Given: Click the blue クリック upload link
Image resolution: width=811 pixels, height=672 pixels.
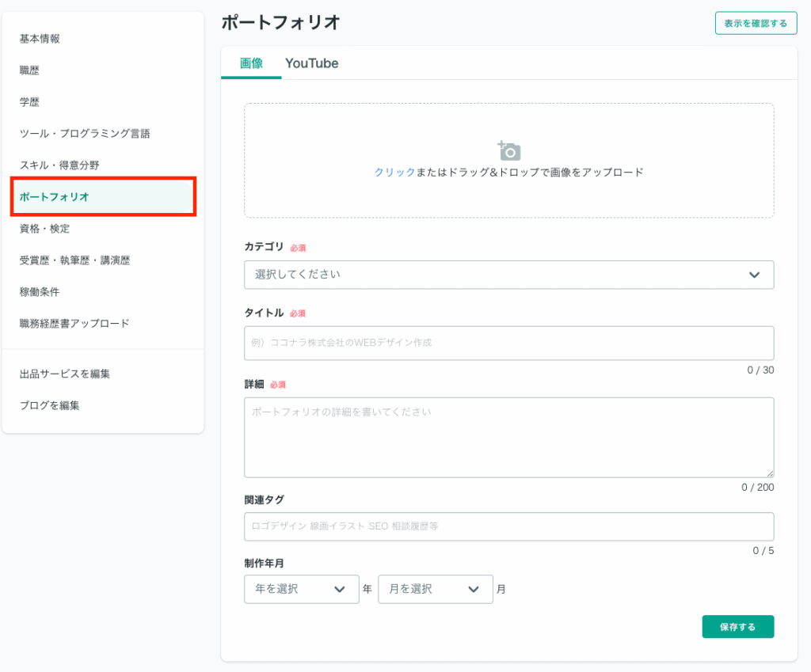Looking at the screenshot, I should pos(394,172).
